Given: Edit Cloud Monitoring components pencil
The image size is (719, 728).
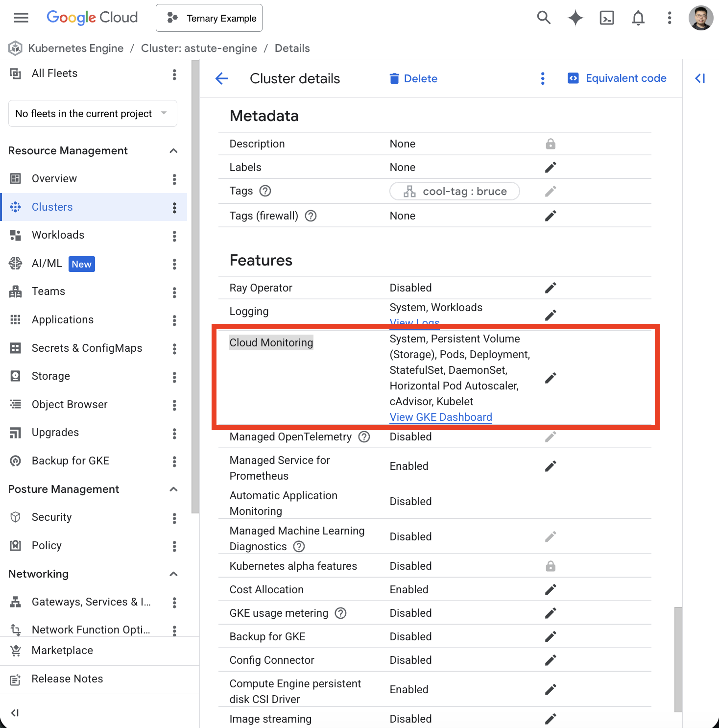Looking at the screenshot, I should (551, 378).
